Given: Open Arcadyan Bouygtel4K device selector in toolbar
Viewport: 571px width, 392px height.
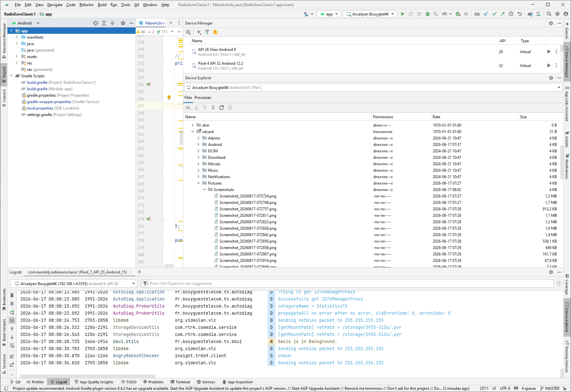Looking at the screenshot, I should pyautogui.click(x=370, y=14).
